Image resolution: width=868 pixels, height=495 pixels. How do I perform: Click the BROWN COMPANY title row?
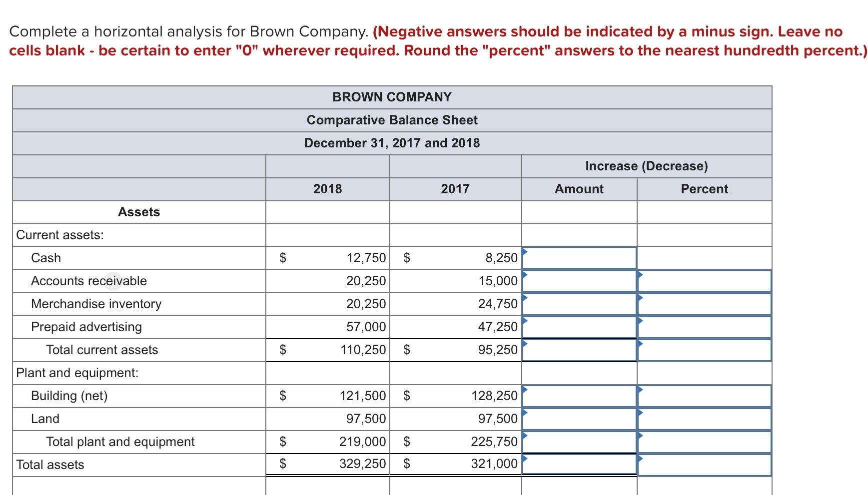pyautogui.click(x=392, y=97)
